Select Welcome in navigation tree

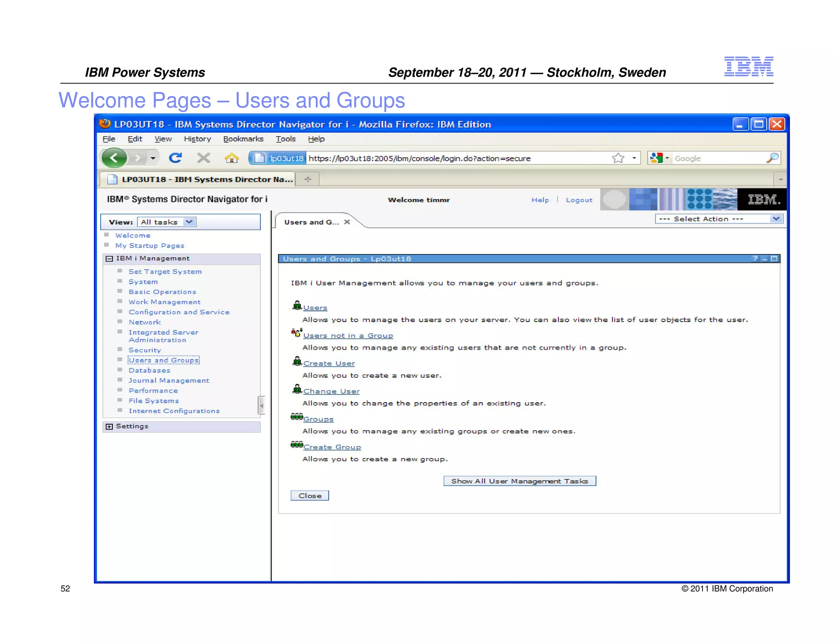pos(133,235)
